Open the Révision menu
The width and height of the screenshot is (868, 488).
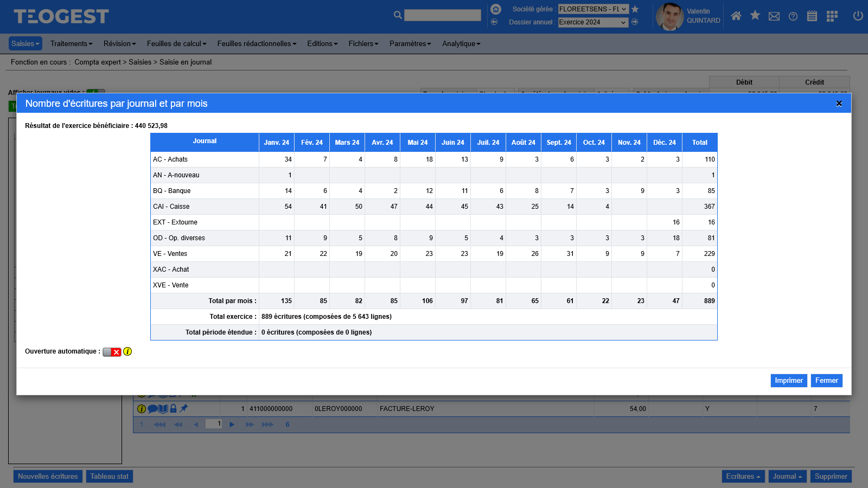tap(119, 43)
